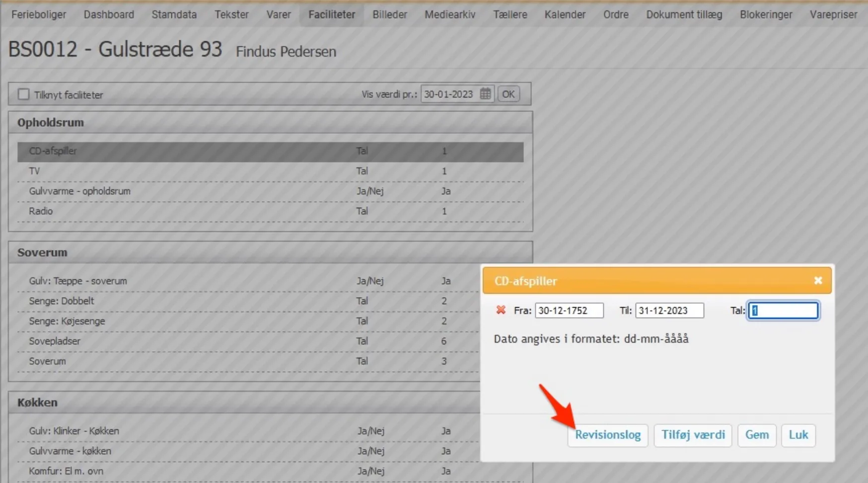This screenshot has height=483, width=868.
Task: Delete value row with red X icon
Action: pos(501,310)
